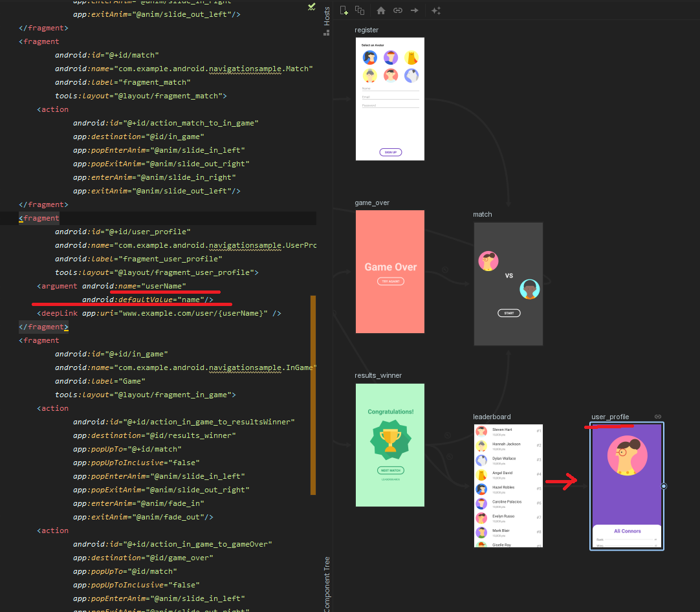Select the match destination thumbnail
Image resolution: width=700 pixels, height=612 pixels.
[508, 284]
